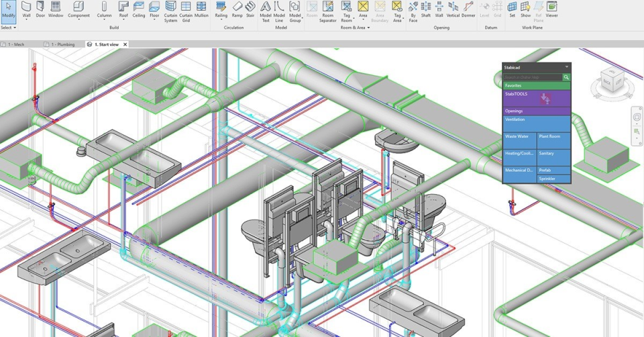Screen dimensions: 644x337
Task: Switch to the 1 - Plumbing view tab
Action: [x=62, y=44]
